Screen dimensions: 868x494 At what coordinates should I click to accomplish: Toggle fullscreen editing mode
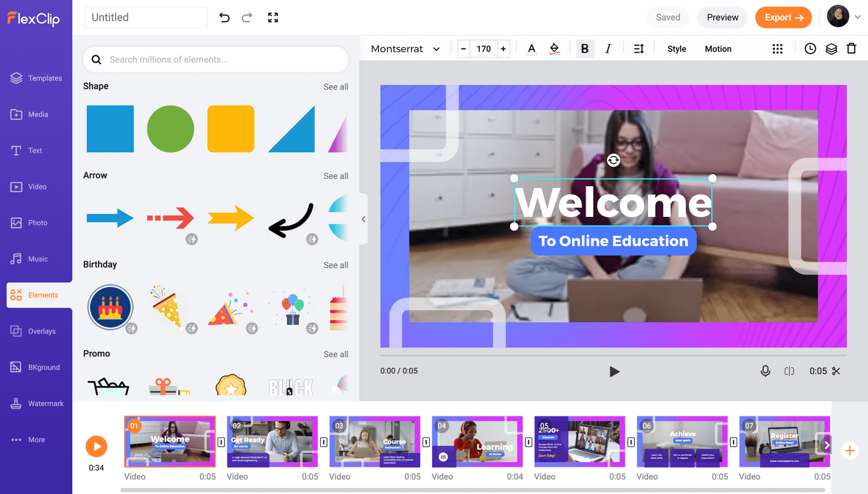click(273, 17)
